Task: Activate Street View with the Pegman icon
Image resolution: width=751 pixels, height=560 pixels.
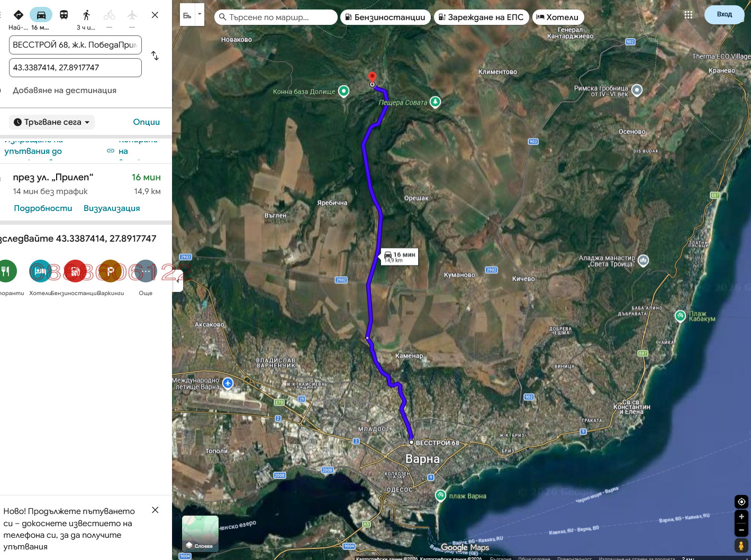Action: tap(740, 545)
